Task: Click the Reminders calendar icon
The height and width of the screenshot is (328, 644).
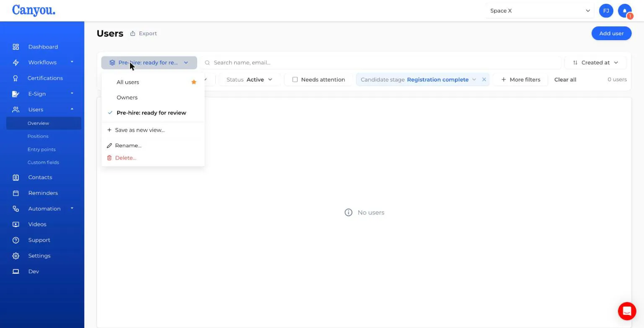Action: (16, 193)
